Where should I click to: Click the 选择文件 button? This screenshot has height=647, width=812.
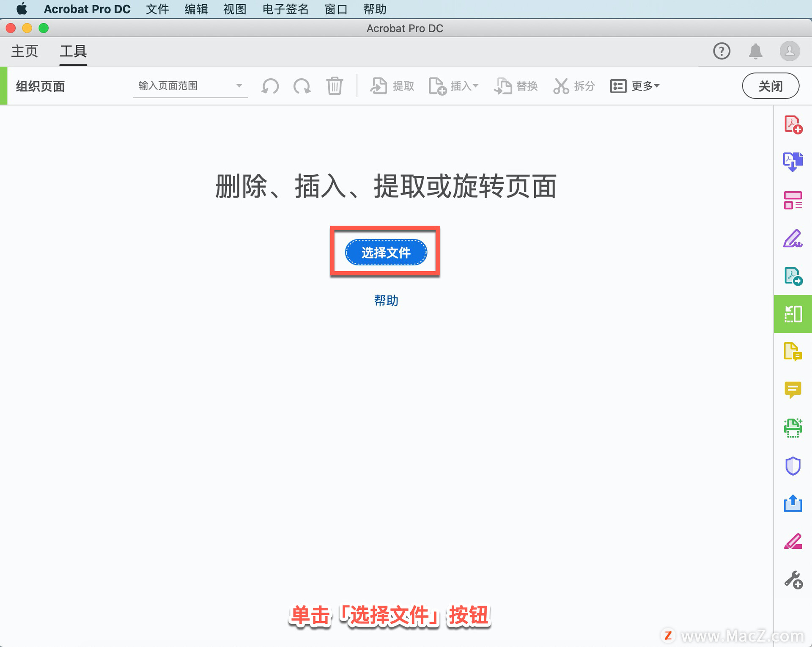[x=386, y=253]
